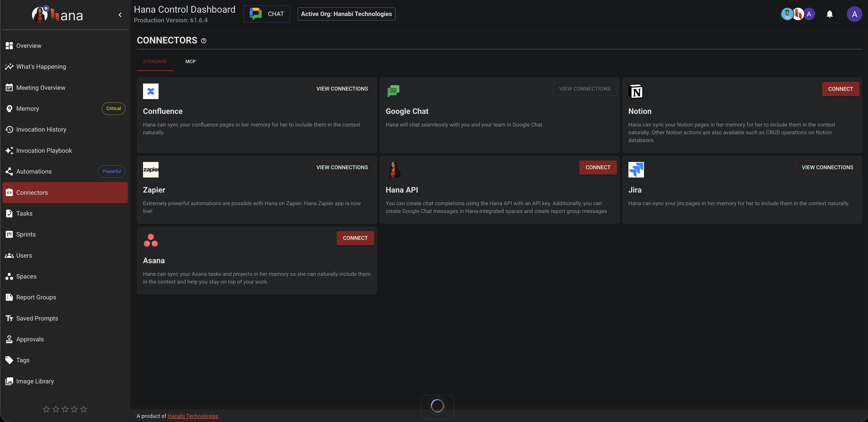868x422 pixels.
Task: Open Invocation History in the sidebar
Action: pos(41,129)
